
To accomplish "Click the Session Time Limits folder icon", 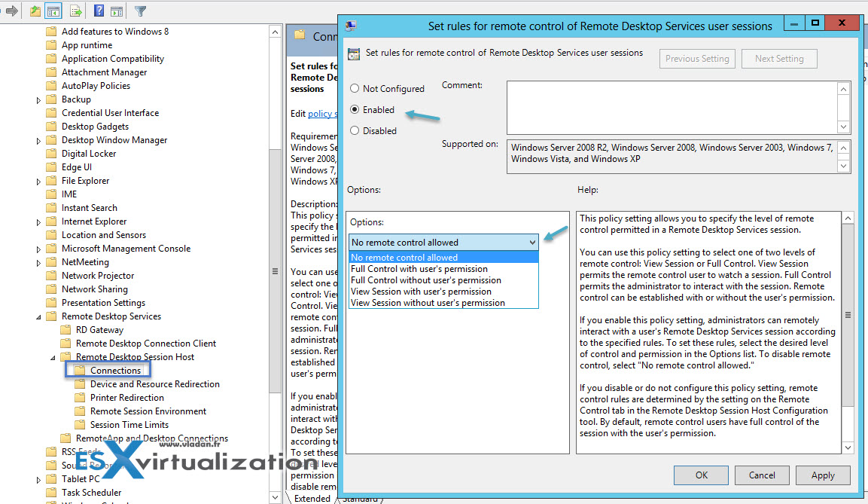I will (x=81, y=425).
